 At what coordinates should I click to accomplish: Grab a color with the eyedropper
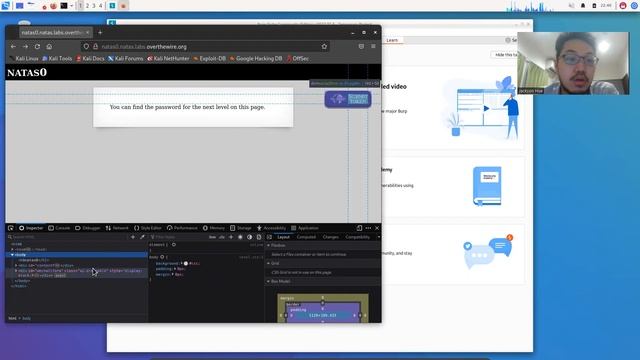point(142,237)
